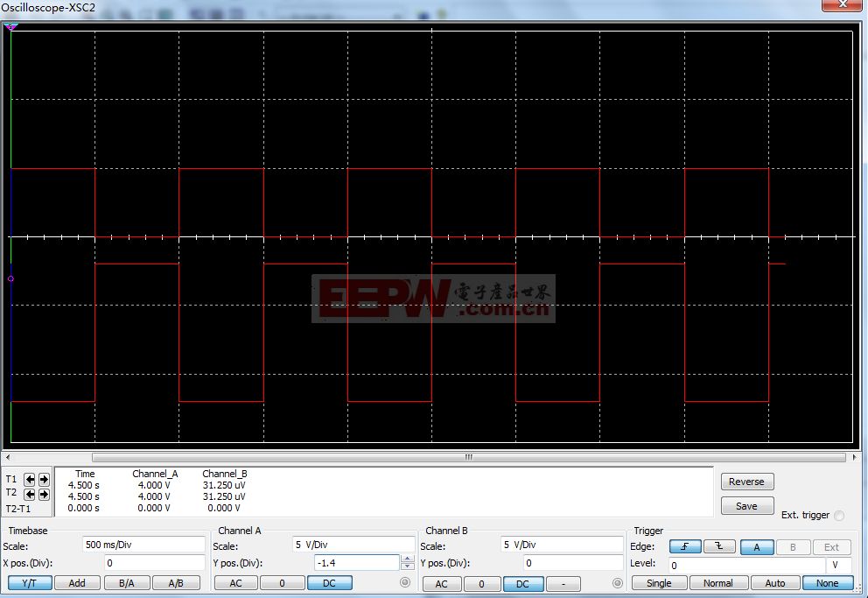Click the T2-T1 time value 0.000 s
Screen dimensions: 868x598
[x=84, y=508]
